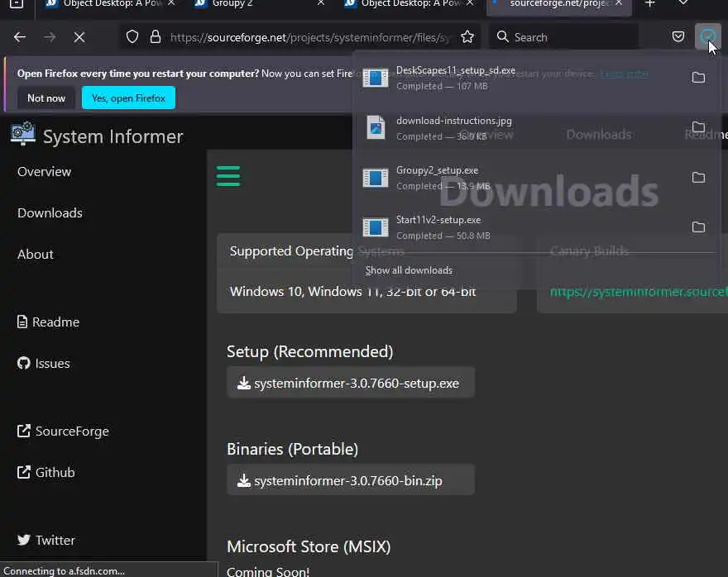This screenshot has width=728, height=577.
Task: Open the Start11v2-setup.exe download
Action: 519,227
